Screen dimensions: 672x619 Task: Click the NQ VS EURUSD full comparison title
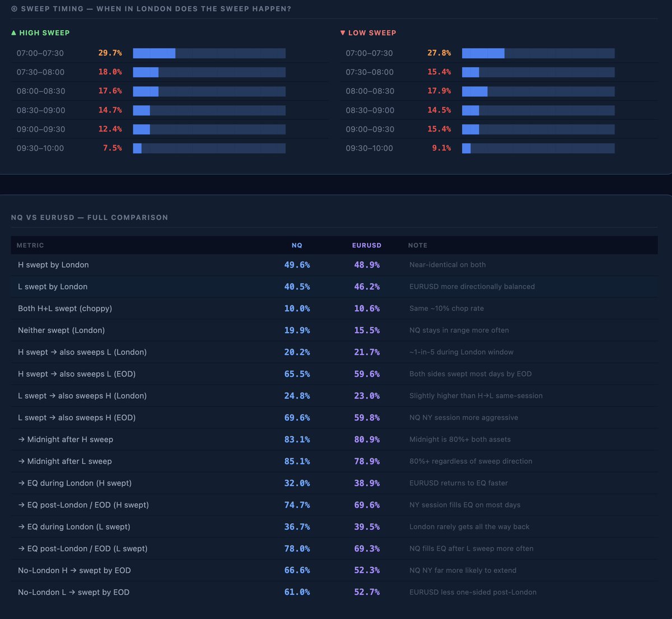pyautogui.click(x=90, y=217)
